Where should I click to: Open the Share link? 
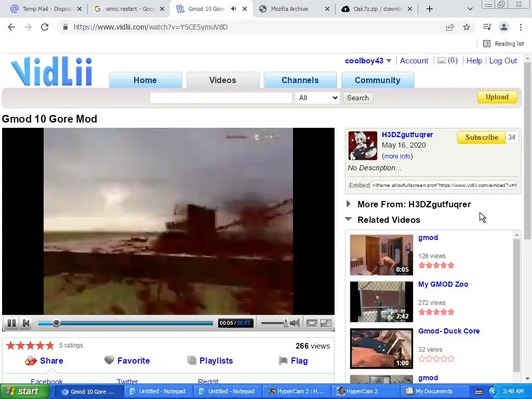(51, 361)
